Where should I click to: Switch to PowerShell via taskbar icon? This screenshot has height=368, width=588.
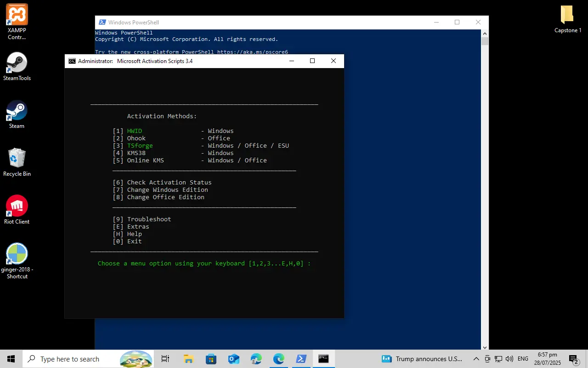click(x=301, y=359)
